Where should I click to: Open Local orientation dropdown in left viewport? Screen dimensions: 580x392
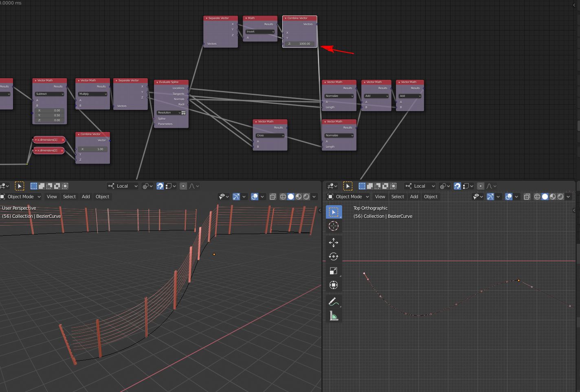click(123, 186)
